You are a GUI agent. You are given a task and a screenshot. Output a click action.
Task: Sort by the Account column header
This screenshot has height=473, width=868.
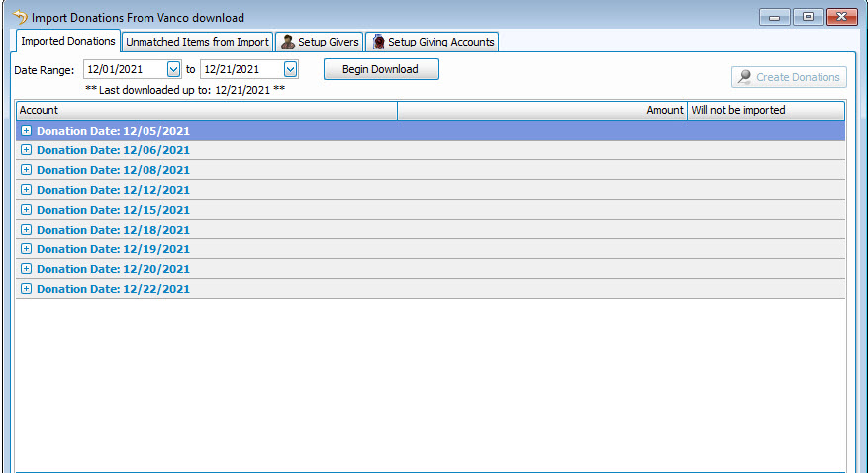coord(207,110)
